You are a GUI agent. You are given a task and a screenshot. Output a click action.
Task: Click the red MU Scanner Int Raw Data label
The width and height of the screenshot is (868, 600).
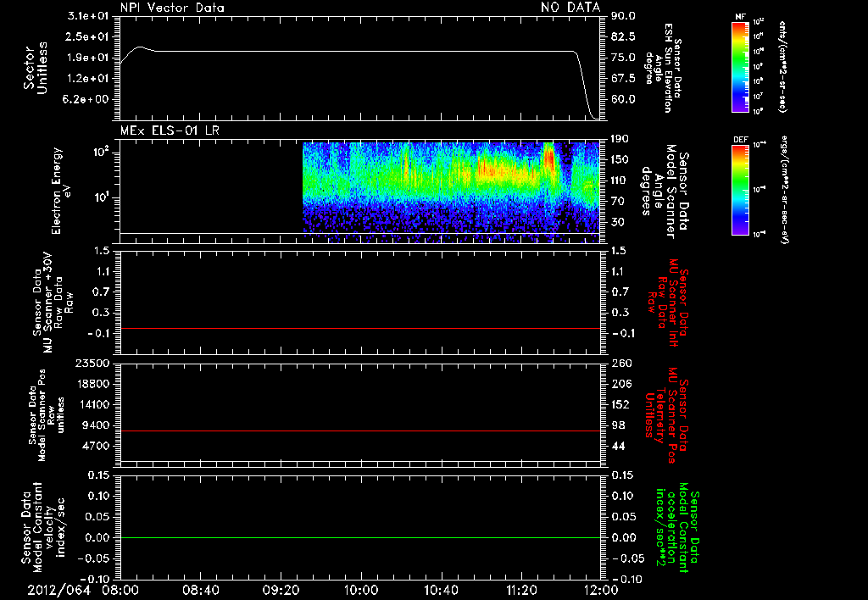tap(668, 303)
